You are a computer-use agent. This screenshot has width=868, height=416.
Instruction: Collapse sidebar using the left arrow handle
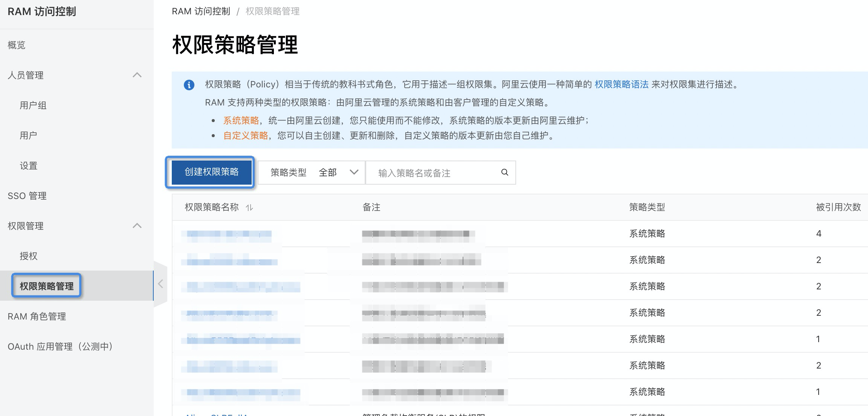[x=160, y=284]
